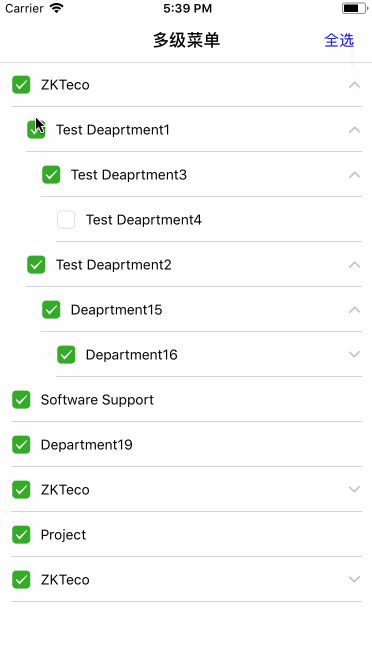Click the Wi-Fi icon in status bar

pyautogui.click(x=56, y=8)
